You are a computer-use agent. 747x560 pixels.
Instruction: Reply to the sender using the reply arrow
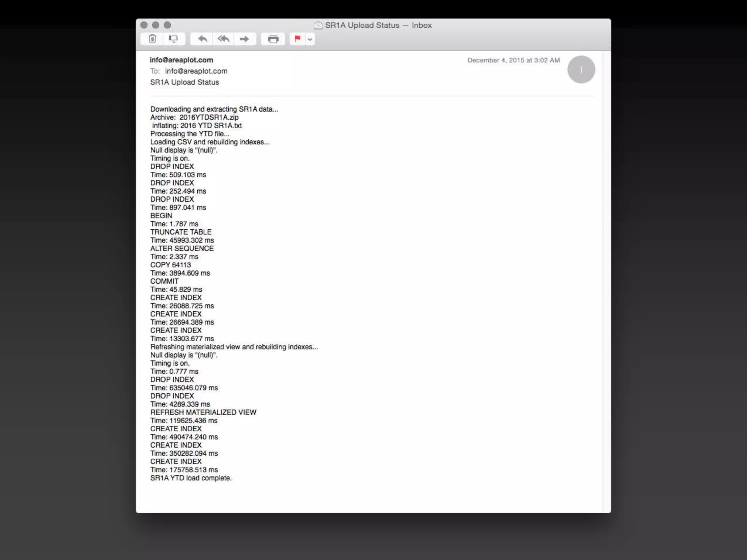(202, 39)
